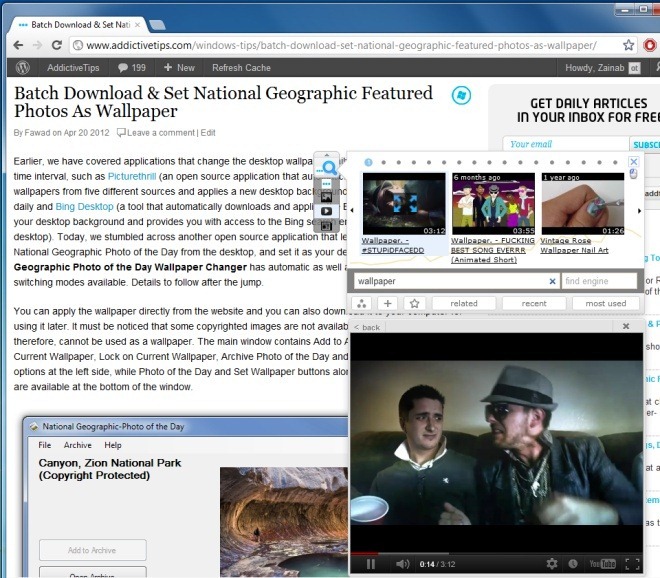The image size is (660, 578).
Task: Switch to the related tab
Action: pos(464,304)
